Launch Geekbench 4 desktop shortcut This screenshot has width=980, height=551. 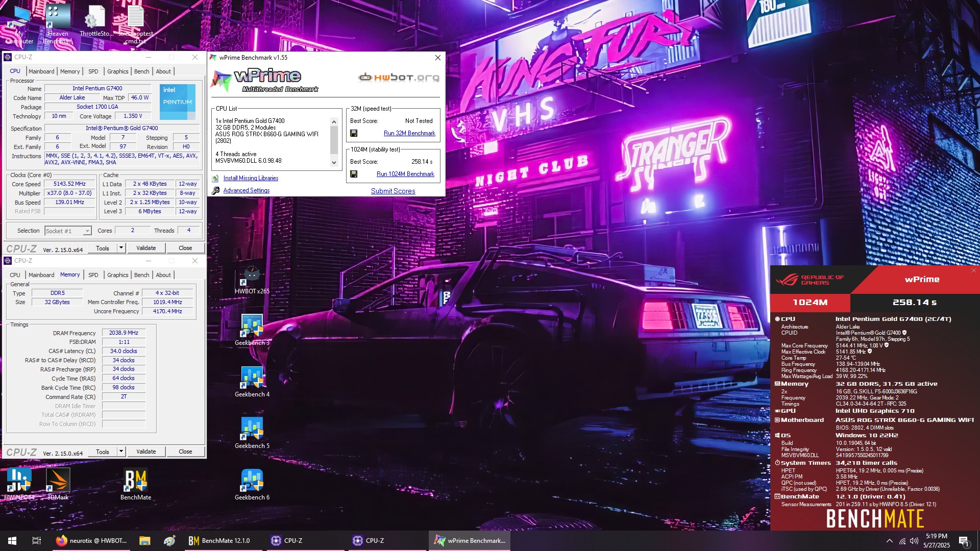click(x=252, y=382)
